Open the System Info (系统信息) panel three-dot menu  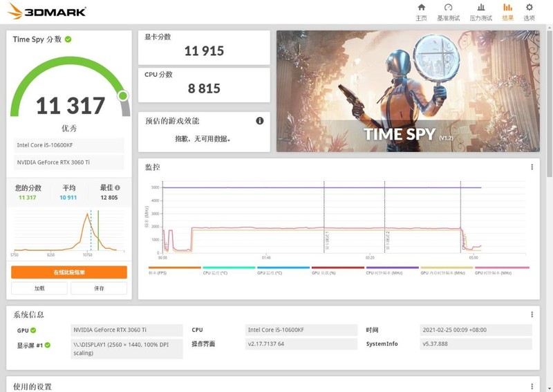(532, 315)
